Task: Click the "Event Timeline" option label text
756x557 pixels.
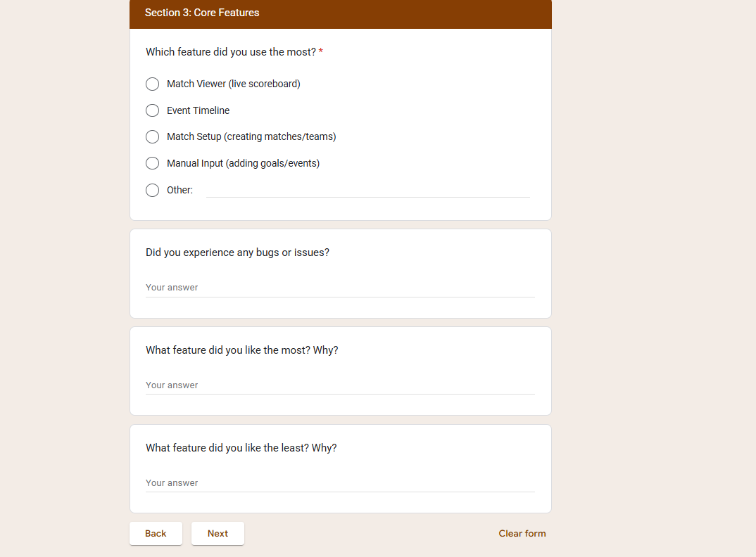Action: [x=199, y=110]
